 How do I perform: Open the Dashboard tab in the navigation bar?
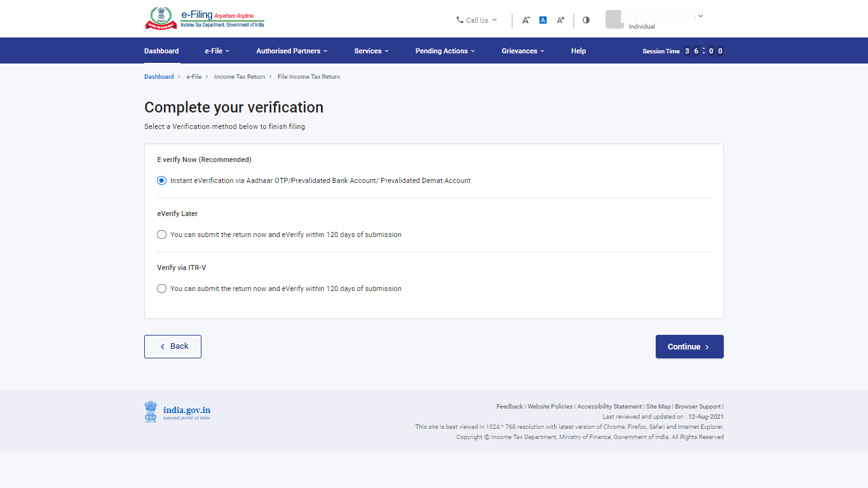pos(161,51)
